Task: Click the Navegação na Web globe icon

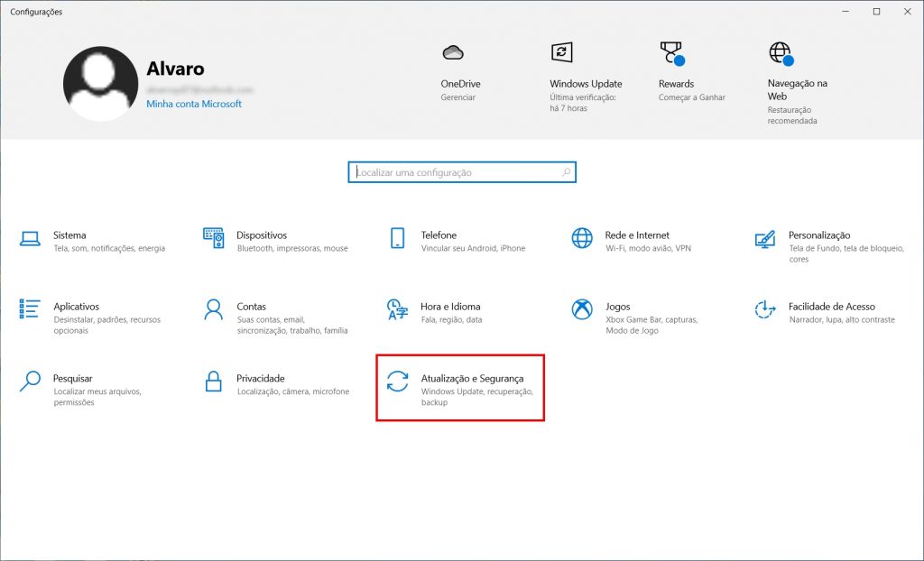Action: [780, 52]
